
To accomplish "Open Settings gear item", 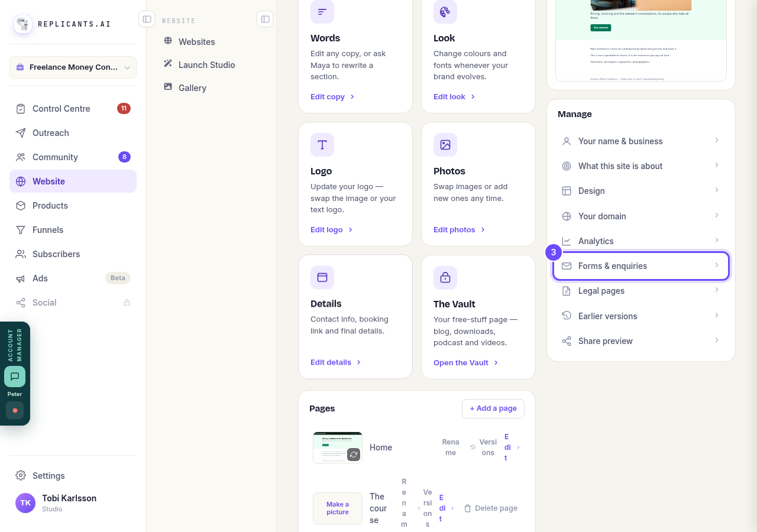I will [x=73, y=476].
